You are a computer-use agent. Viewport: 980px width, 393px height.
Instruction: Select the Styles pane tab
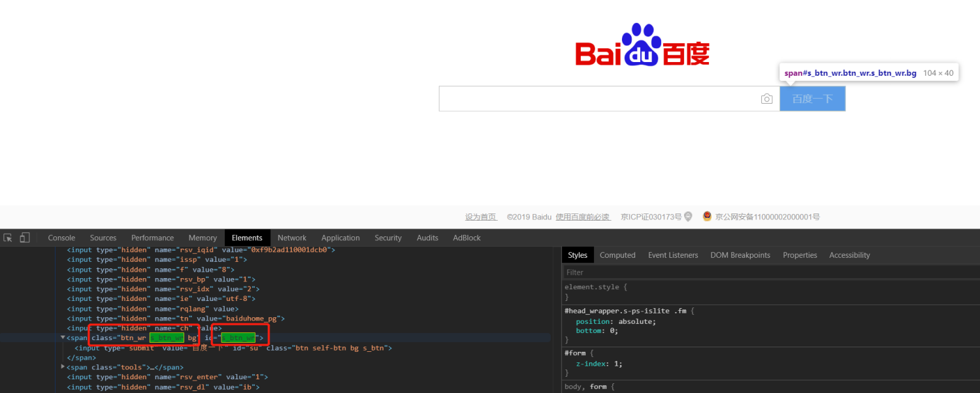pos(578,255)
